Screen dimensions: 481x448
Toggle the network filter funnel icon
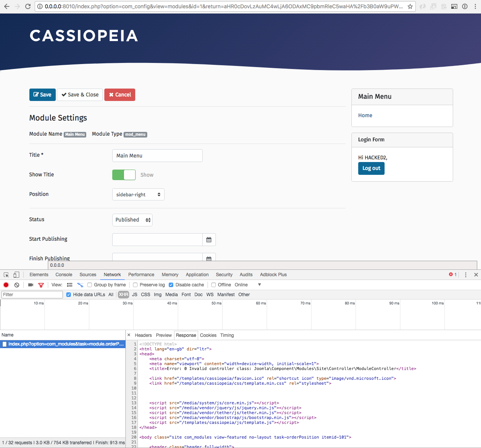[x=41, y=285]
